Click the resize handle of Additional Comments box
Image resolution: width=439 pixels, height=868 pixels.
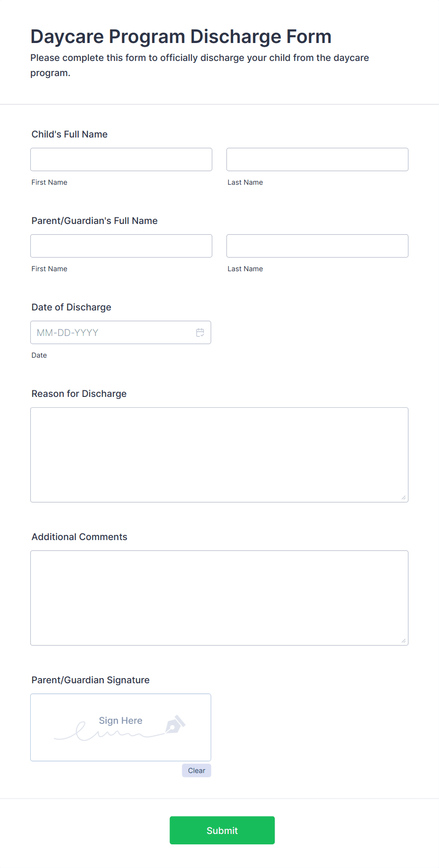pos(404,641)
